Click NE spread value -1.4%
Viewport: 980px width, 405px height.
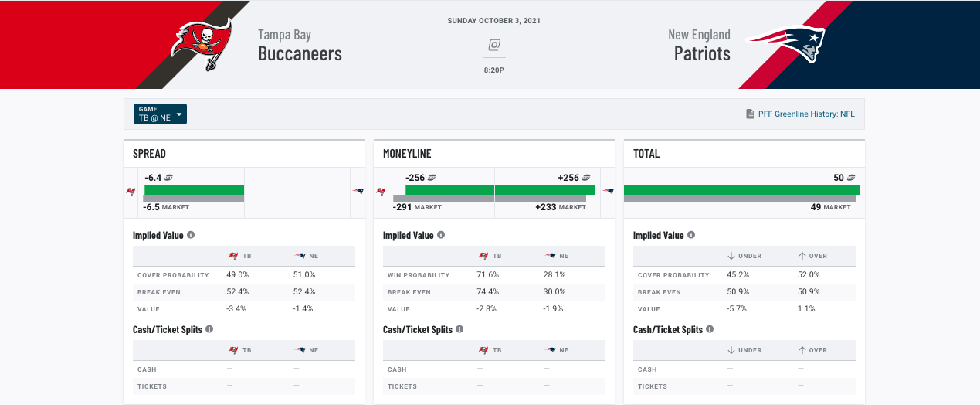303,308
